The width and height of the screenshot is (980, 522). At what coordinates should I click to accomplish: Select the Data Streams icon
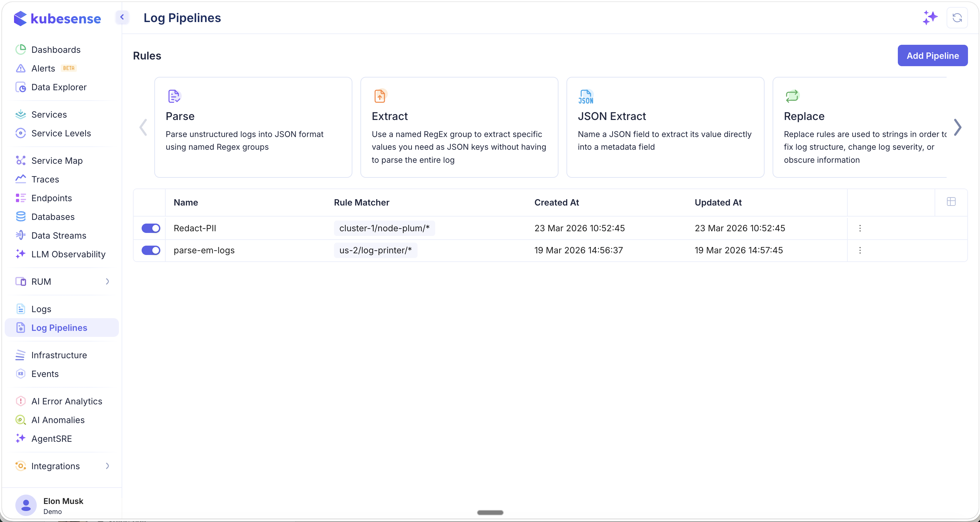pyautogui.click(x=21, y=235)
